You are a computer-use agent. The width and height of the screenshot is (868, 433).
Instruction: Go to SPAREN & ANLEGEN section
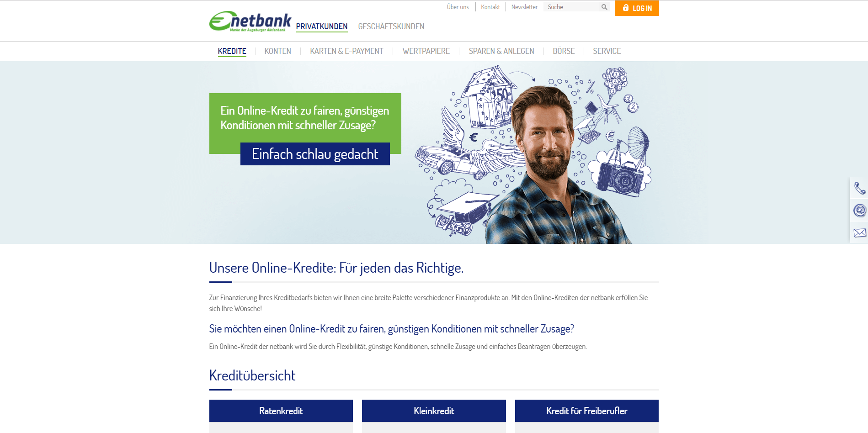point(501,51)
